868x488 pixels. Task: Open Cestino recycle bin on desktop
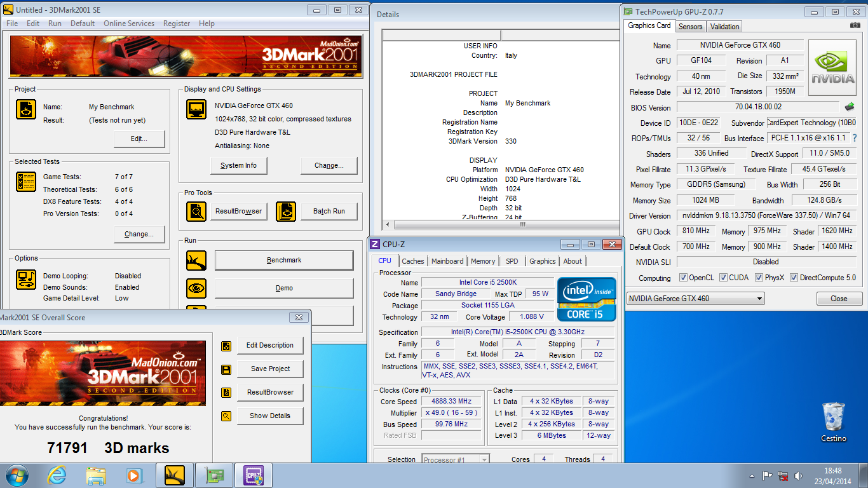pos(833,422)
